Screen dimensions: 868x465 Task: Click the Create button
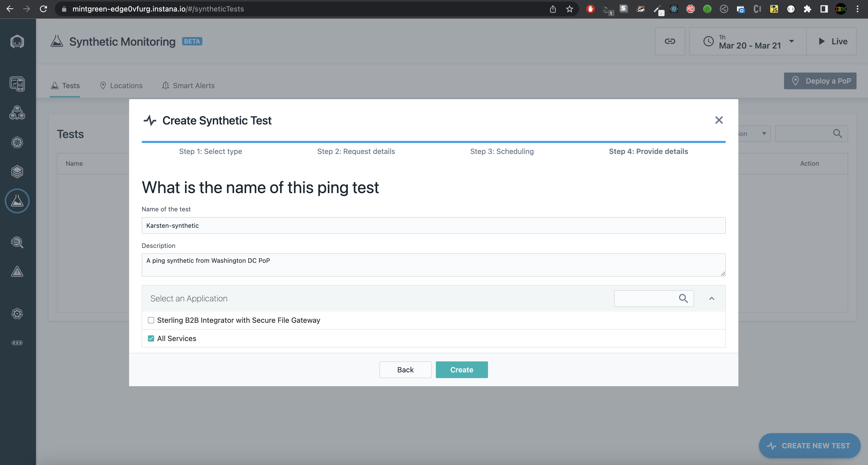point(461,369)
